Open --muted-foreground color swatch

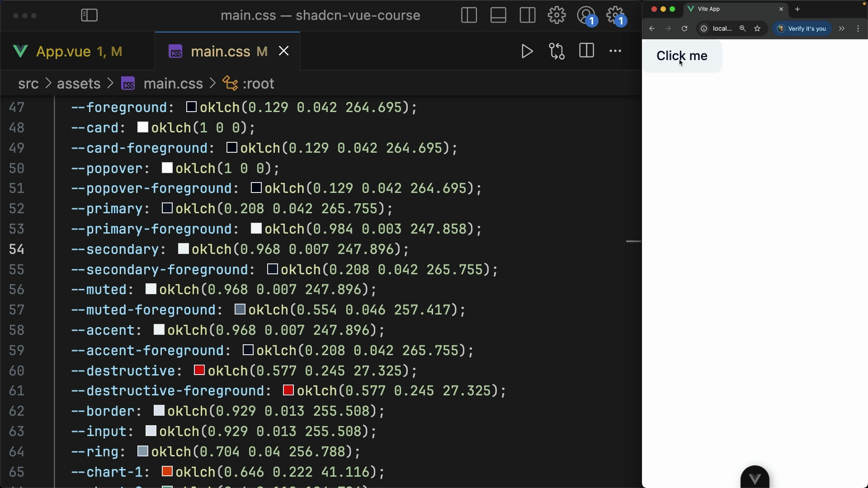pyautogui.click(x=240, y=310)
